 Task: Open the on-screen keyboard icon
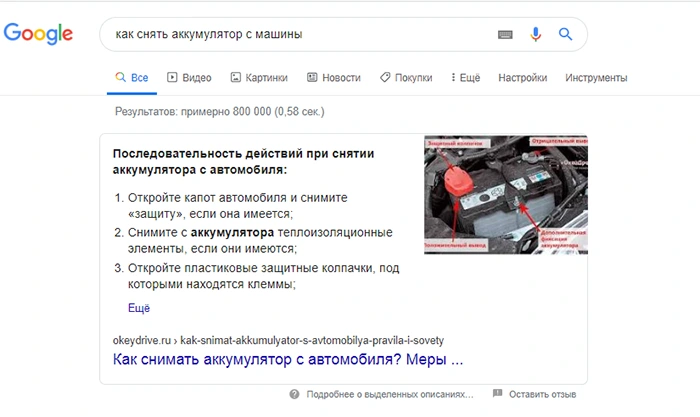pos(505,34)
